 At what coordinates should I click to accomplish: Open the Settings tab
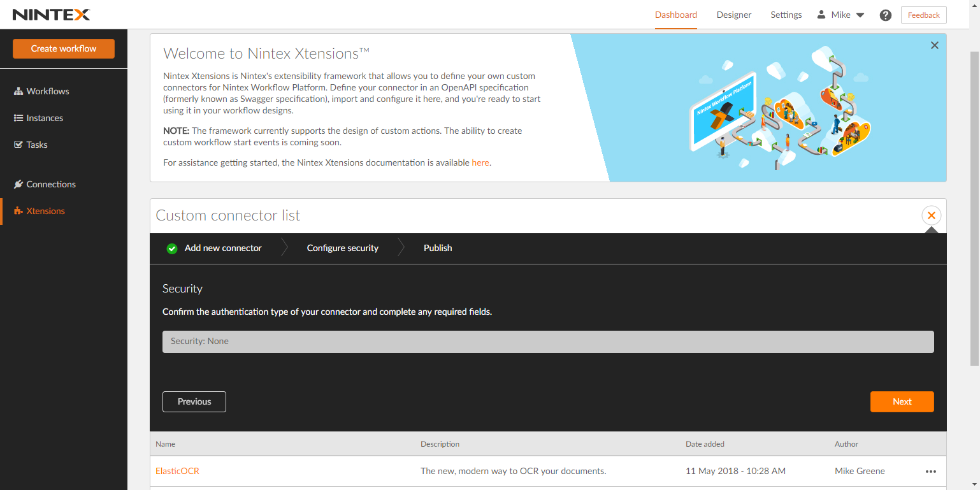pos(786,15)
